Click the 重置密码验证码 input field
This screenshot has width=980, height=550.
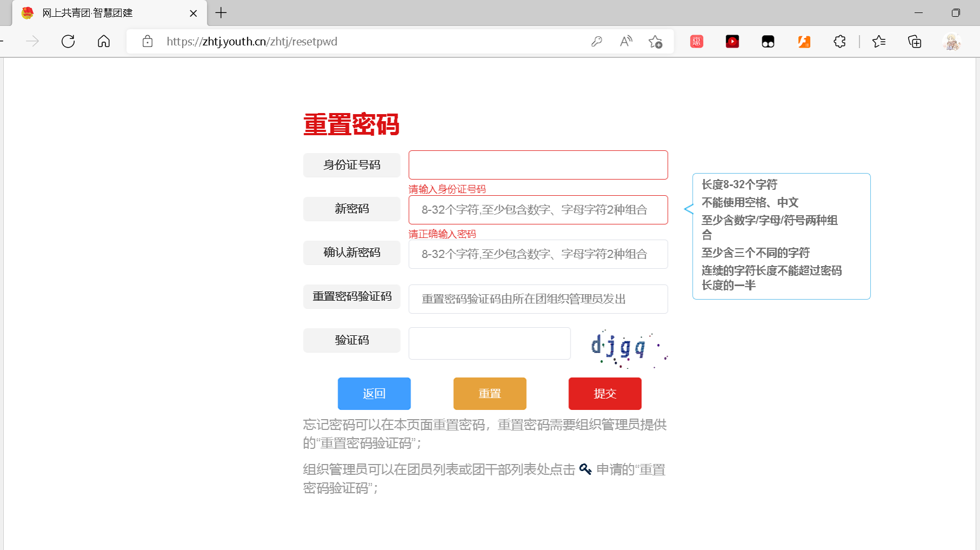coord(538,299)
